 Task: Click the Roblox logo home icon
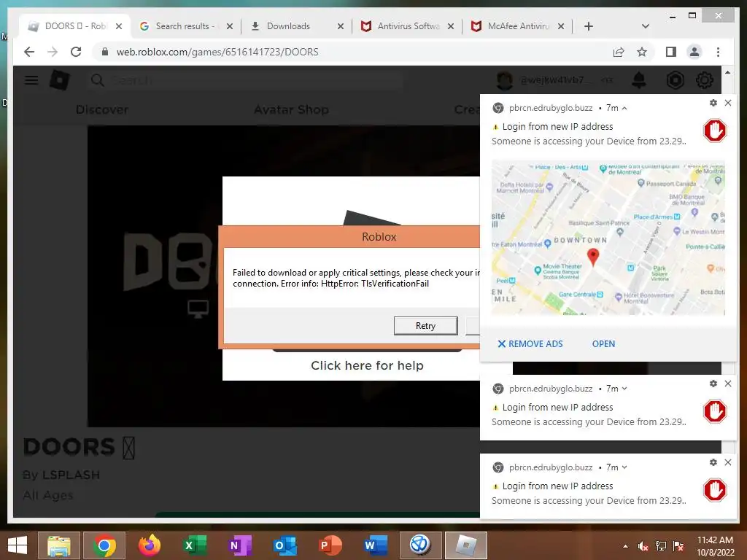pos(60,80)
